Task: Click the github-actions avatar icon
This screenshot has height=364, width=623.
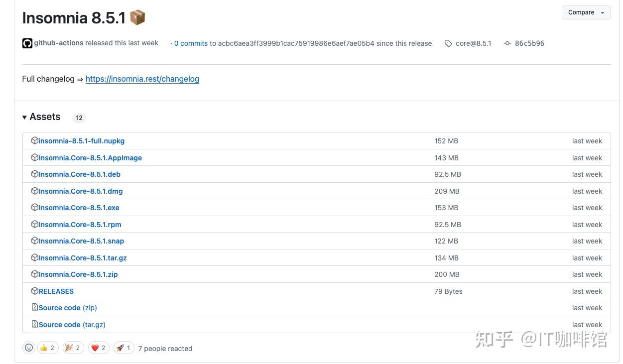Action: [27, 43]
